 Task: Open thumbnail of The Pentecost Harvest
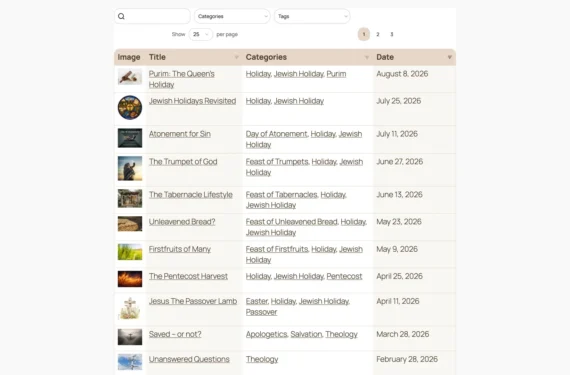coord(130,279)
